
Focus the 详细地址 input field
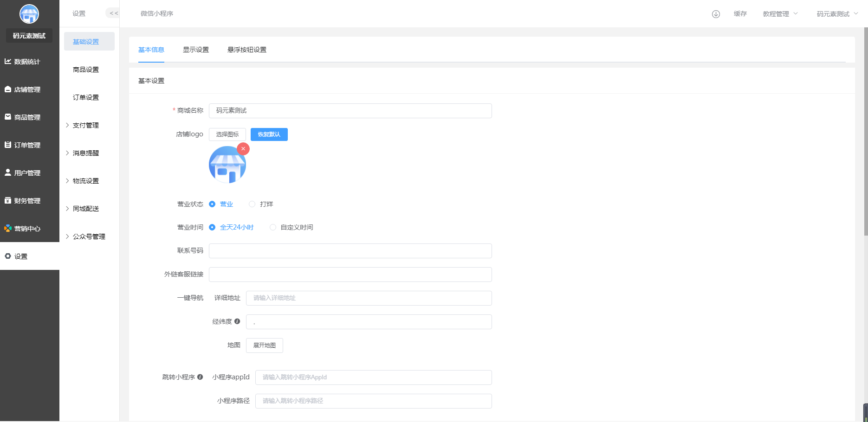(369, 298)
